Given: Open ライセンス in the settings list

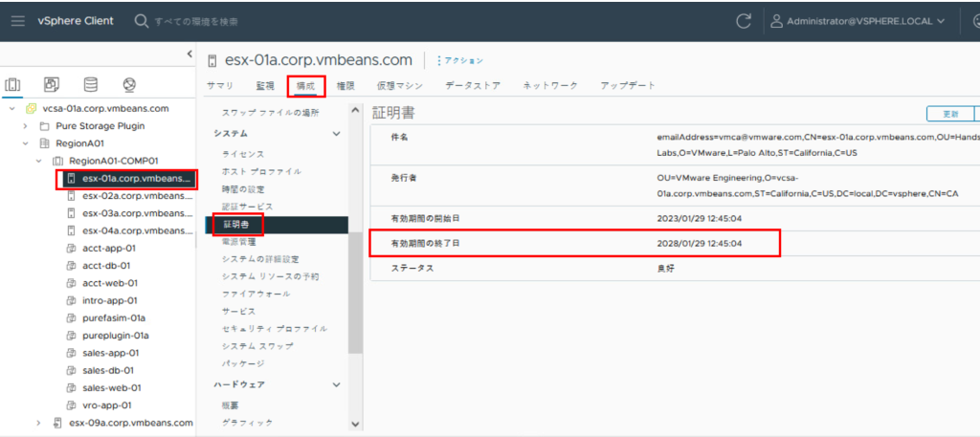Looking at the screenshot, I should coord(243,154).
